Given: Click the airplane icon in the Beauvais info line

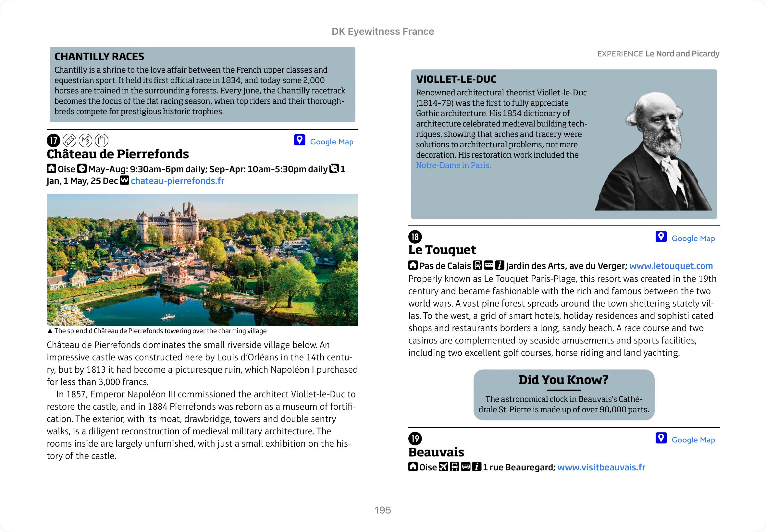Looking at the screenshot, I should pyautogui.click(x=443, y=467).
